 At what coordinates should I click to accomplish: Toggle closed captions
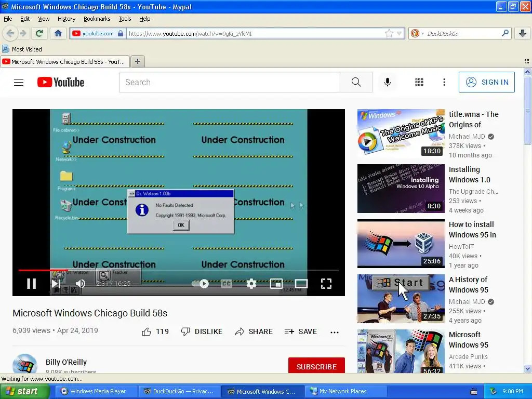[227, 283]
